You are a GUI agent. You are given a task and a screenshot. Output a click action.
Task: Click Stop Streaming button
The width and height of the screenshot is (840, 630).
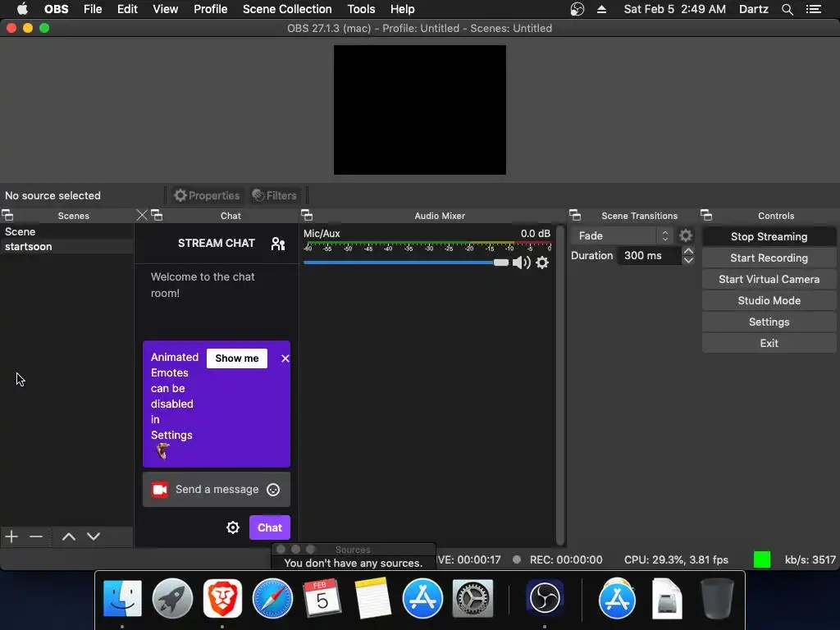point(769,237)
